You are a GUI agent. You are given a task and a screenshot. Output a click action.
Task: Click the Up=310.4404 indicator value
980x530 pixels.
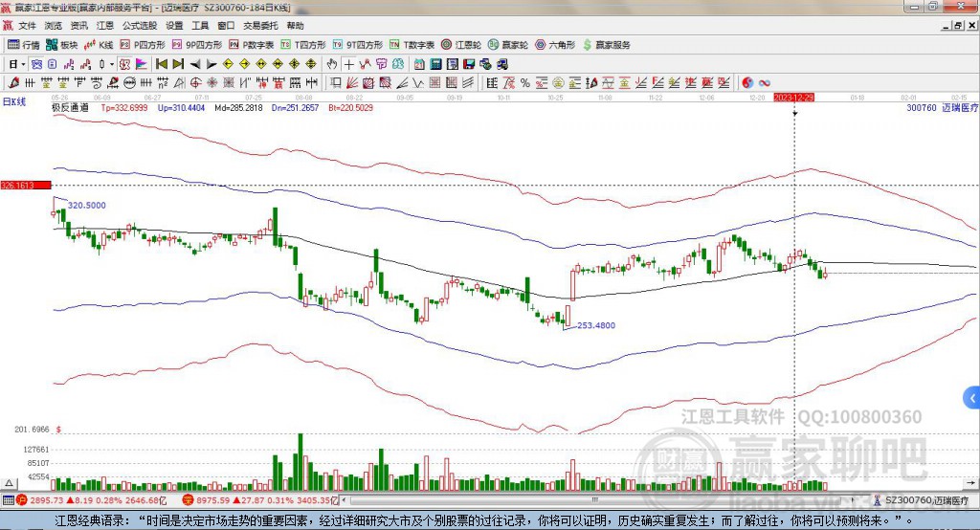[x=181, y=107]
